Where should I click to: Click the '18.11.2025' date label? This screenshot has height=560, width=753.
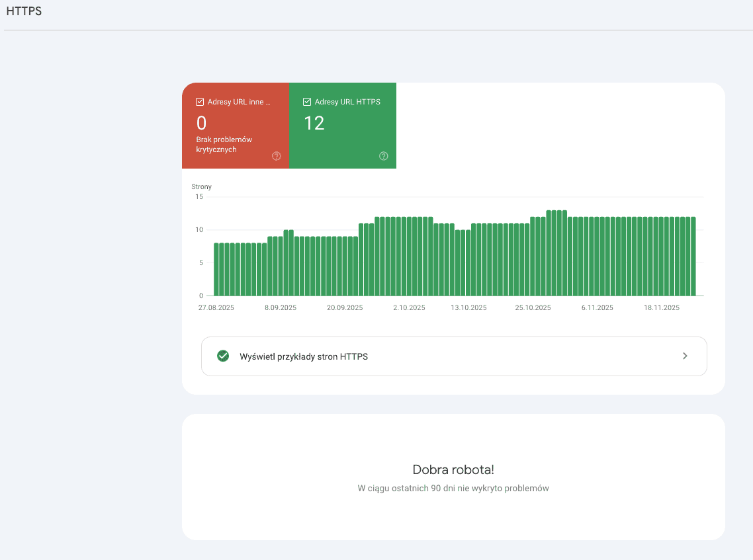click(x=662, y=307)
